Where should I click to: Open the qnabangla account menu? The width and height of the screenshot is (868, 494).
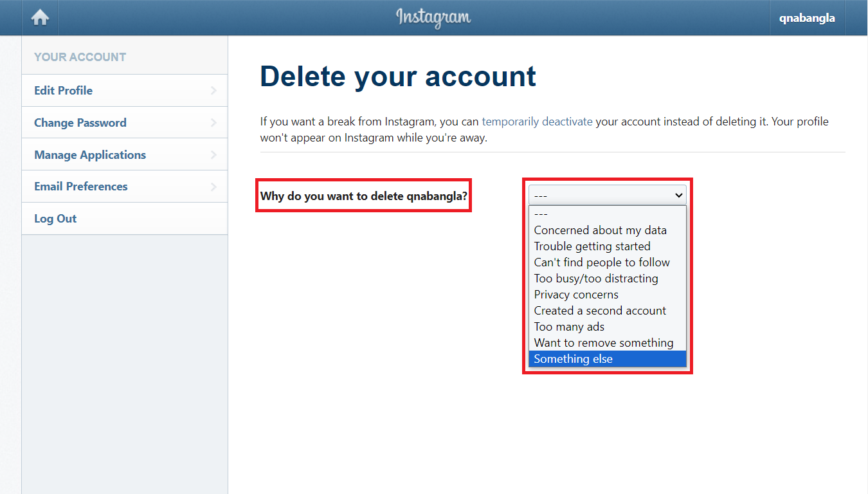(806, 17)
